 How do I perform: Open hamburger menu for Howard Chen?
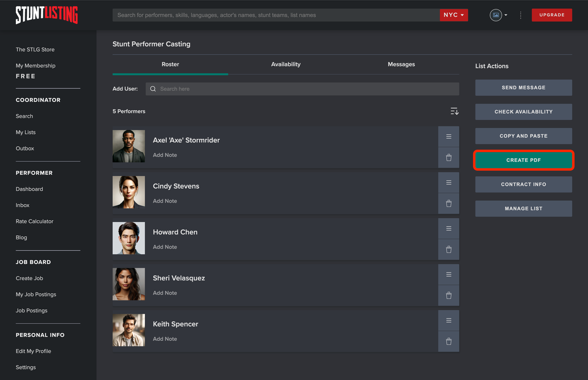[448, 228]
